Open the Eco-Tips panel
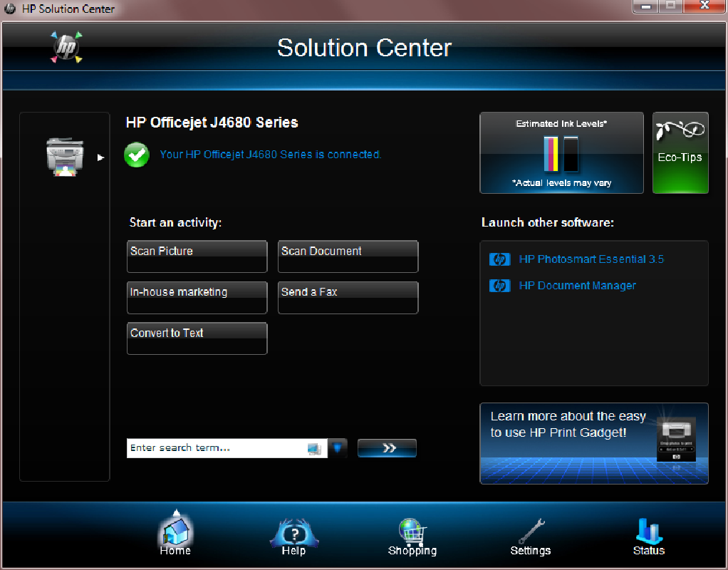728x570 pixels. tap(680, 152)
